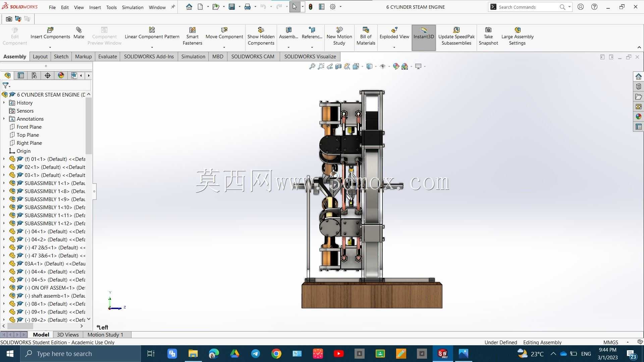Click the Save icon in the title bar
This screenshot has height=362, width=644.
click(x=231, y=7)
